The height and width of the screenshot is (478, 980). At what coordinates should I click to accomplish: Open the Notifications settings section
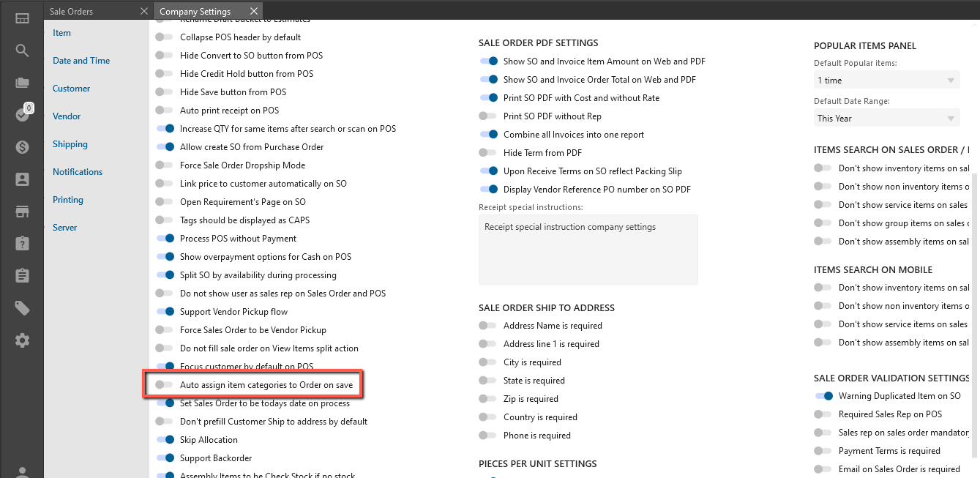78,172
